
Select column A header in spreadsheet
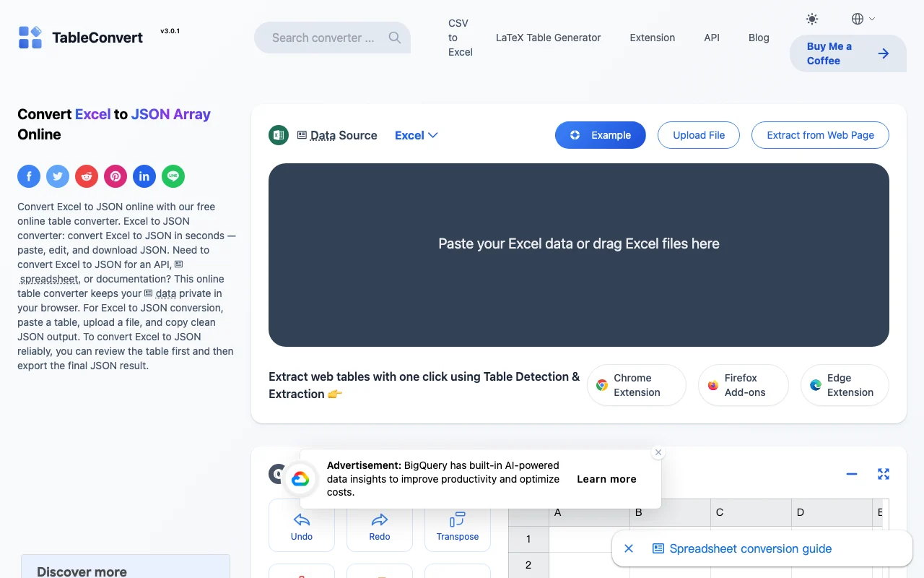[589, 512]
